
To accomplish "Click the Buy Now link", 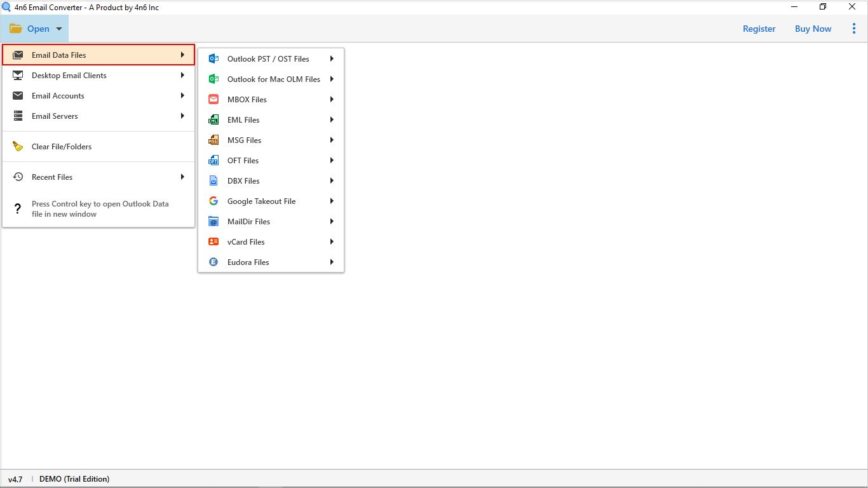I will [x=813, y=29].
